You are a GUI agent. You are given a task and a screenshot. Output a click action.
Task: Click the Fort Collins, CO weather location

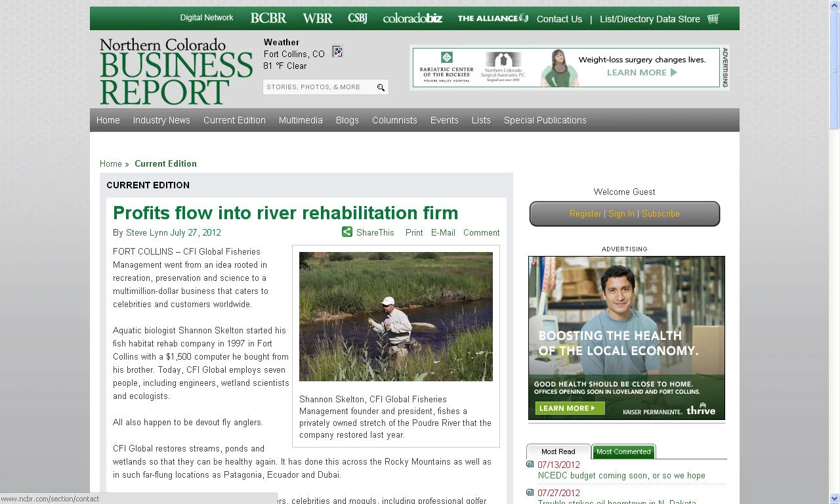pos(294,54)
